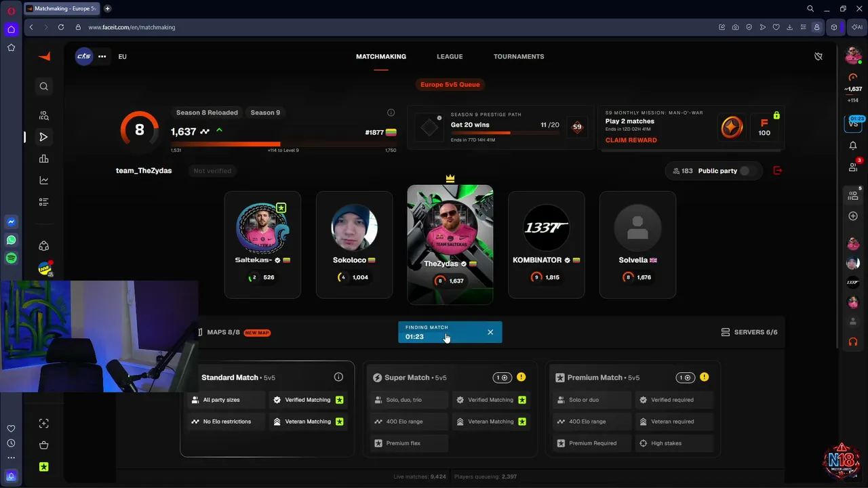Open the VS match timer icon in right sidebar
868x488 pixels.
(853, 123)
